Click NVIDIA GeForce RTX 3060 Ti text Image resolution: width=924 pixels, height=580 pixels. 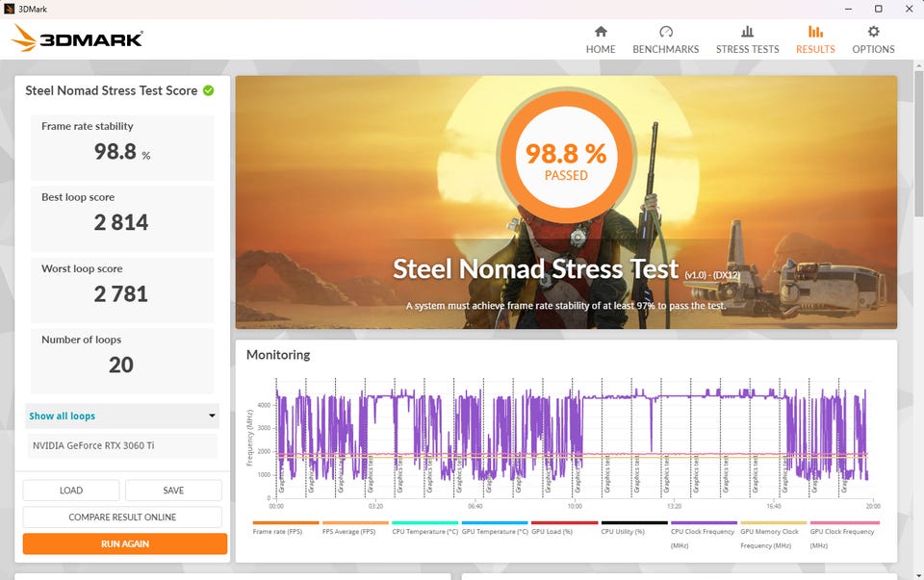tap(93, 445)
